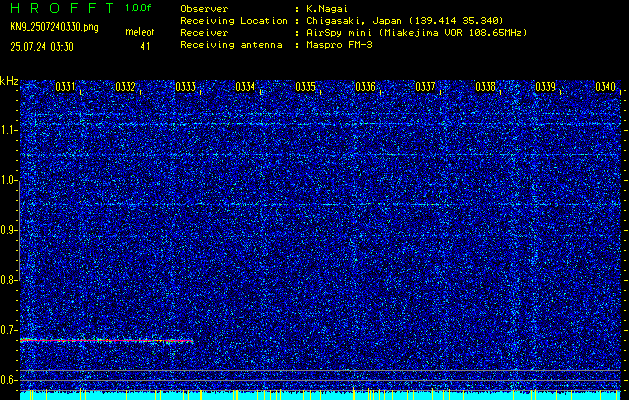629x400 pixels.
Task: Click the version number 1.00f
Action: tap(138, 8)
